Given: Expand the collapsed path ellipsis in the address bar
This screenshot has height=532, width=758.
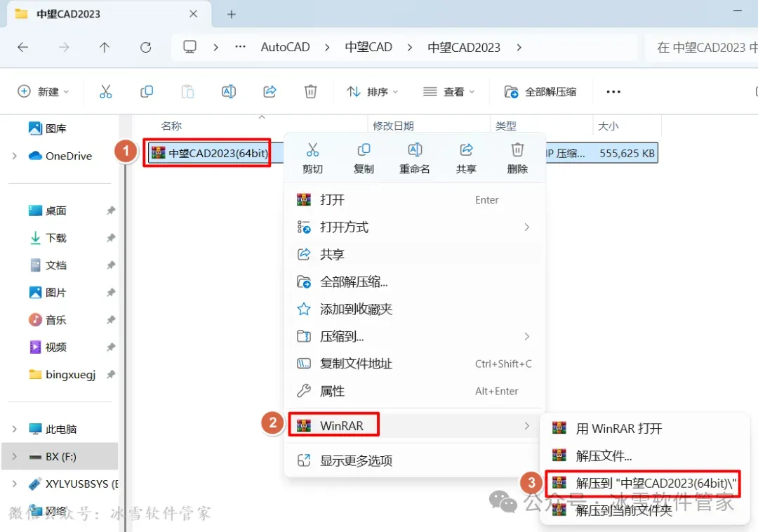Looking at the screenshot, I should pyautogui.click(x=240, y=47).
